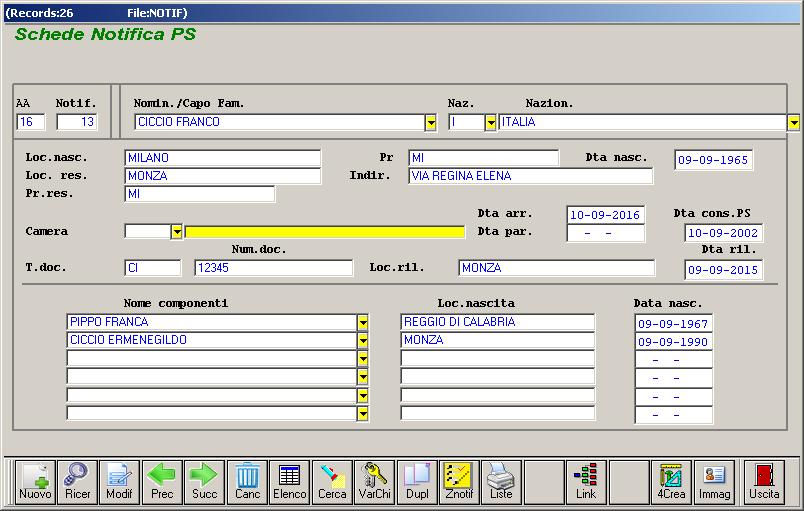Go to previous record with Prec arrow
Viewport: 804px width, 511px height.
click(162, 481)
